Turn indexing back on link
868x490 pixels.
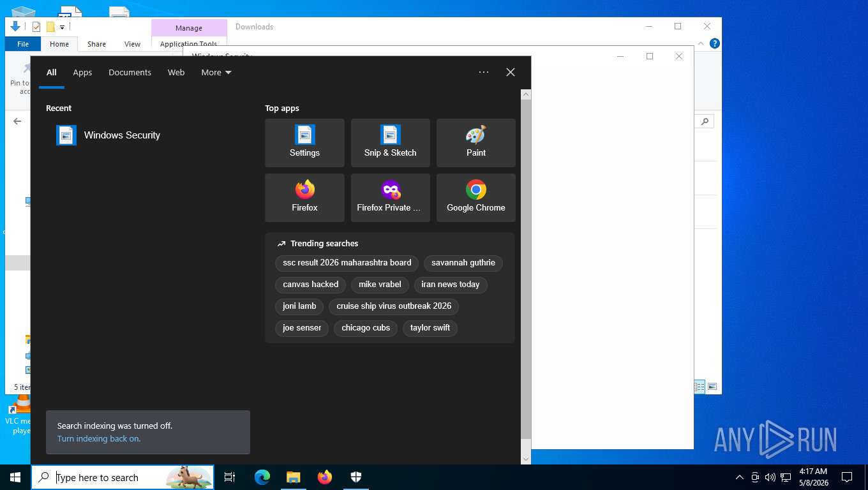99,439
